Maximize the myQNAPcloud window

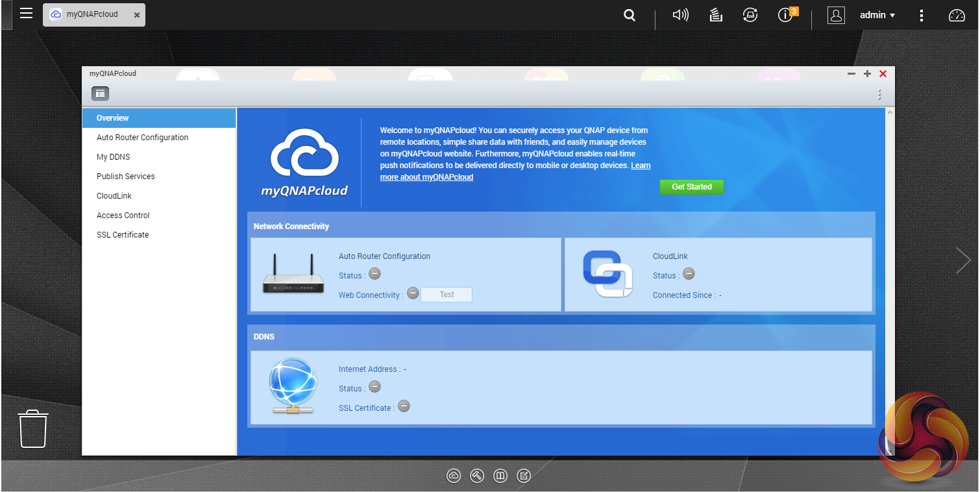click(x=867, y=74)
